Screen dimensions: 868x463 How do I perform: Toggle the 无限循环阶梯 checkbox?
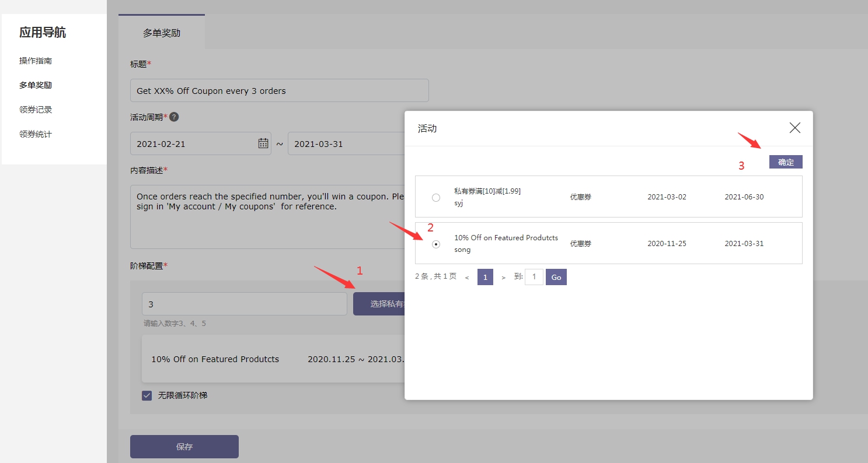click(x=147, y=395)
